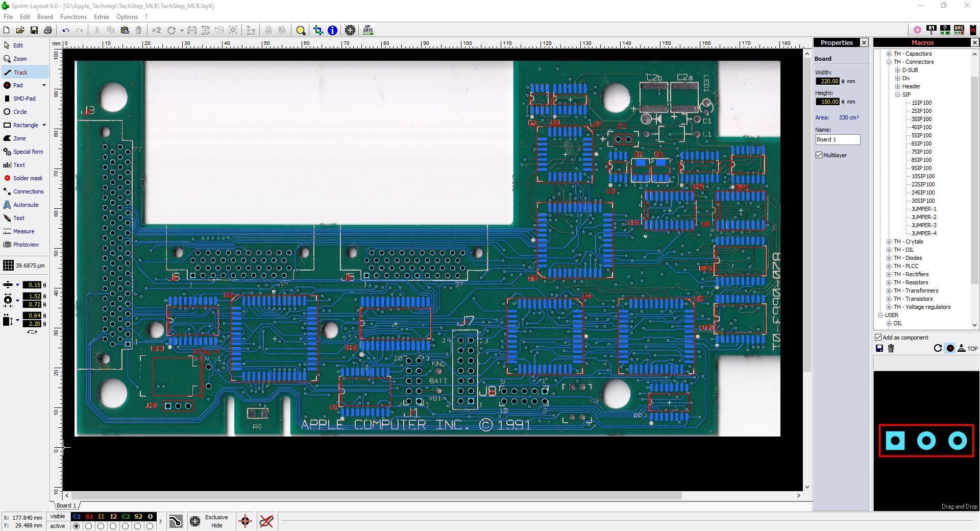Viewport: 980px width, 531px height.
Task: Select the Text tool
Action: point(14,165)
